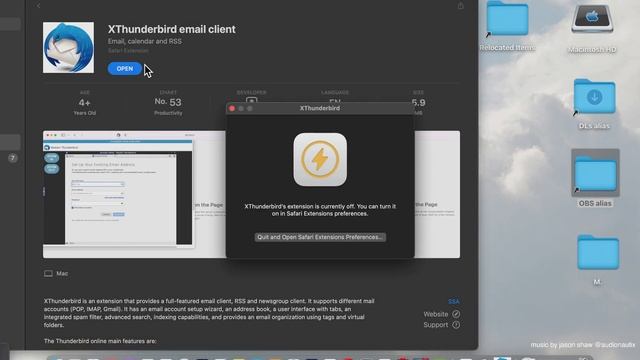Click the Chart No. 53 Productivity stat
This screenshot has height=360, width=640.
(x=168, y=103)
